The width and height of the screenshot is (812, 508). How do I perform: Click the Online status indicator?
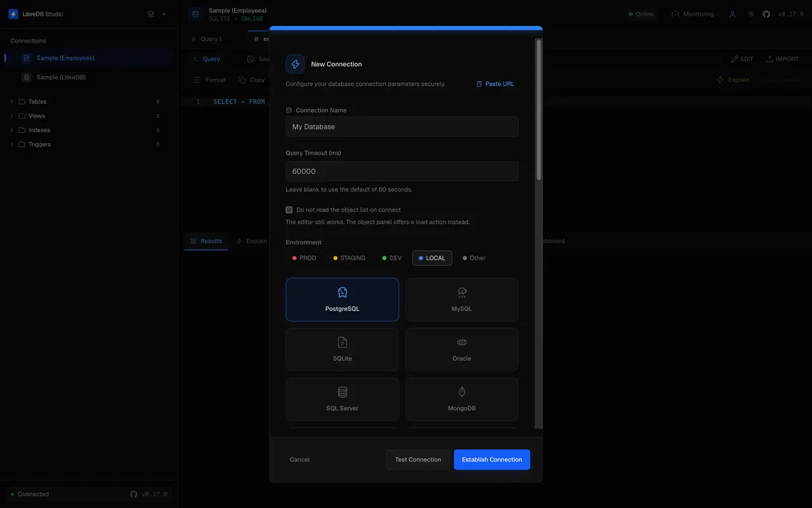point(641,14)
